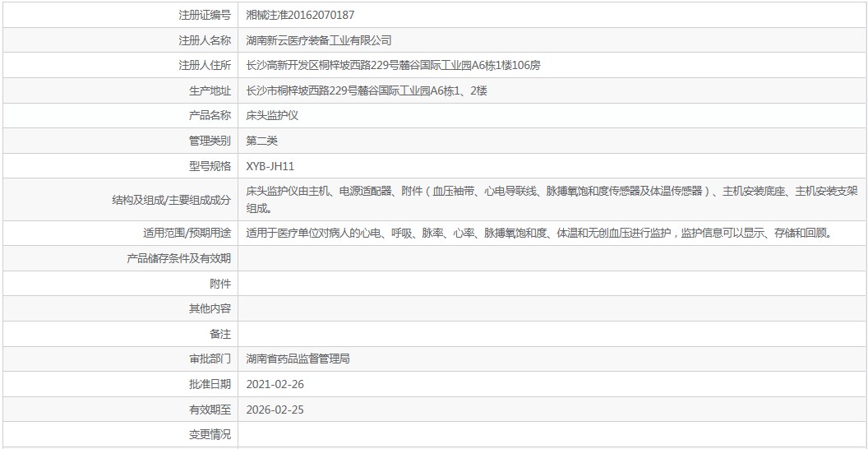This screenshot has height=449, width=868.
Task: Click the 其他内容 label
Action: coord(210,308)
